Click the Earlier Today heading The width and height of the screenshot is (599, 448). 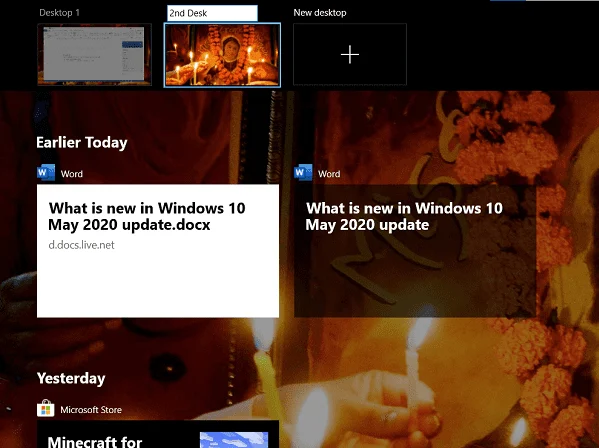pyautogui.click(x=82, y=142)
